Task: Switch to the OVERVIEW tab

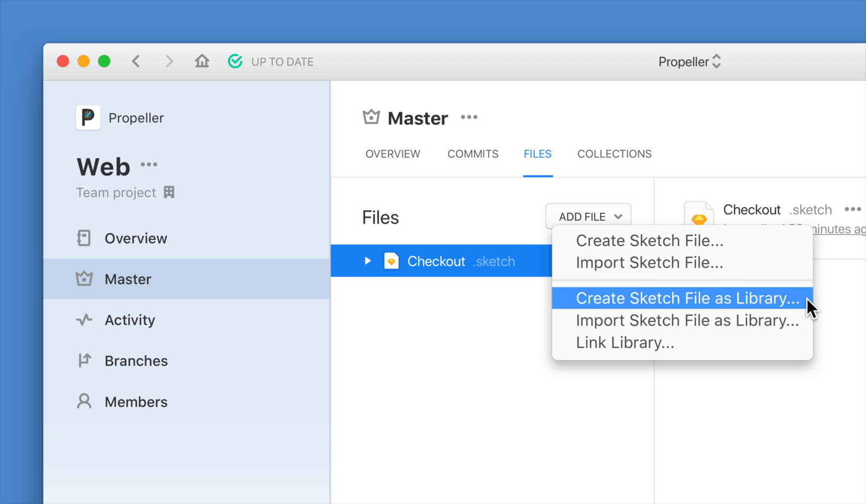Action: click(393, 154)
